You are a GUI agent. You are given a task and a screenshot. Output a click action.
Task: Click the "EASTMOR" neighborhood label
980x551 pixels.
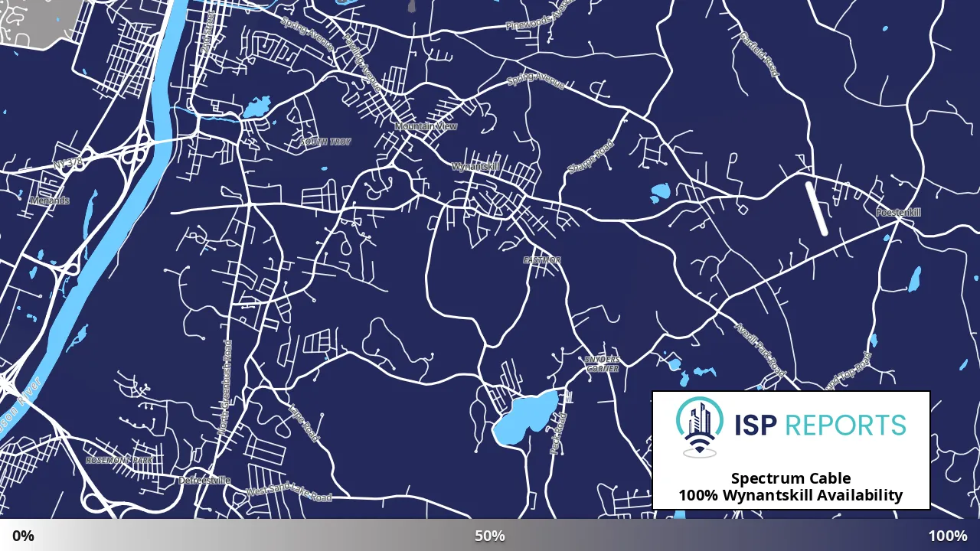[x=542, y=260]
